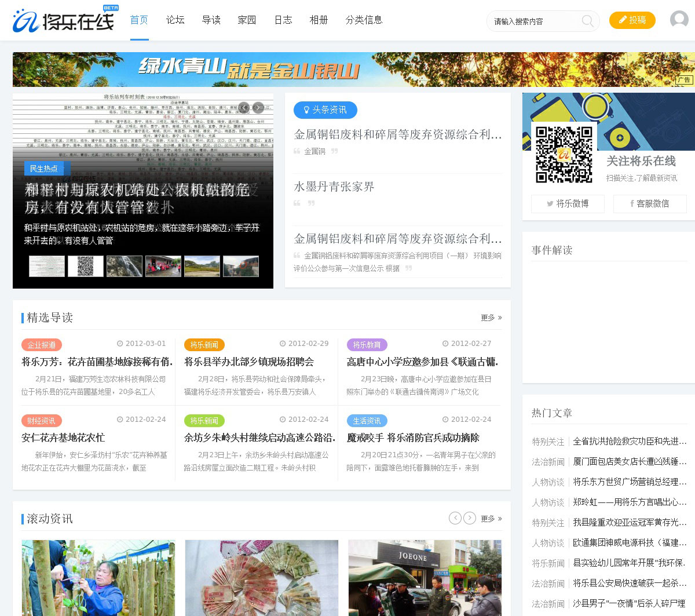
Task: Open hot article 将乐东方世贸广场营销总经理
Action: tap(630, 482)
